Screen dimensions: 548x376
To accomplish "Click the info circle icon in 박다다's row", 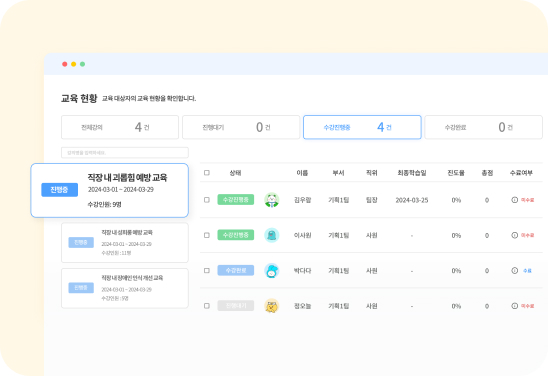I will pyautogui.click(x=514, y=270).
